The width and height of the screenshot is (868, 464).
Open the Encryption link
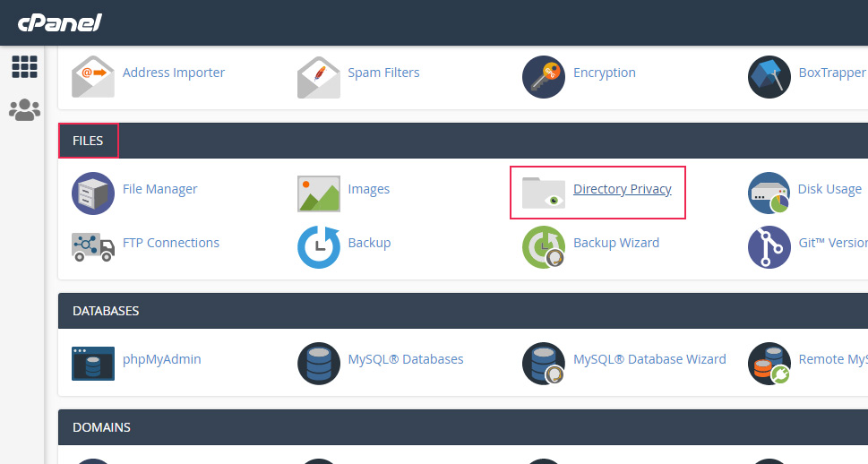[x=605, y=73]
